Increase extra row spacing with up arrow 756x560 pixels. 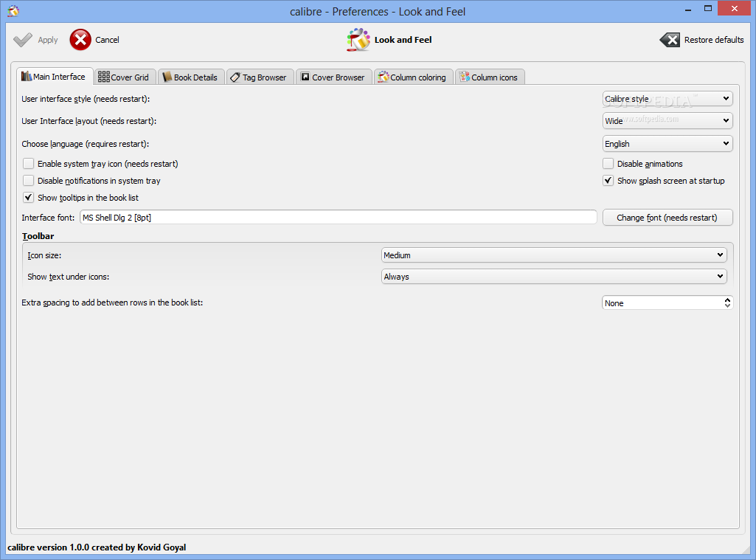coord(727,300)
